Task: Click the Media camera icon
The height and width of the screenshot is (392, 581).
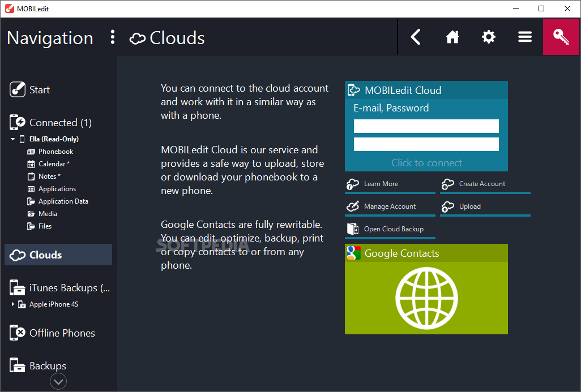Action: [x=31, y=214]
